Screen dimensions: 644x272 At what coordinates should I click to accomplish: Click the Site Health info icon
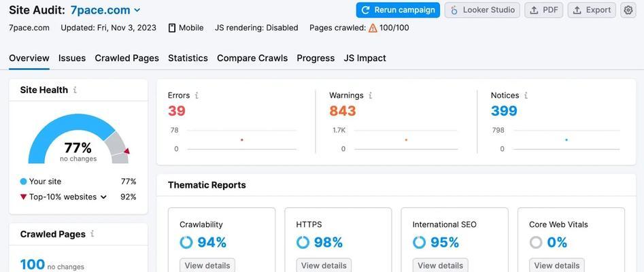click(75, 90)
